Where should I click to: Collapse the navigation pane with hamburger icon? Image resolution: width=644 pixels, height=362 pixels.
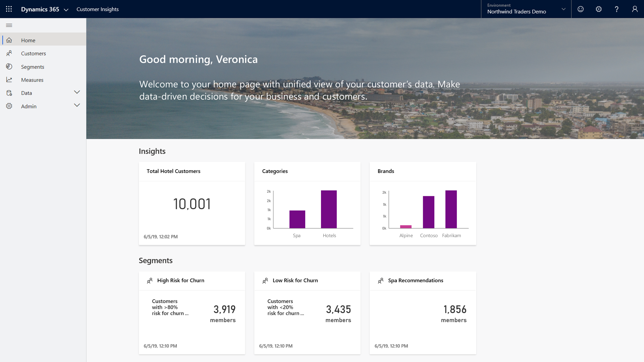point(9,25)
